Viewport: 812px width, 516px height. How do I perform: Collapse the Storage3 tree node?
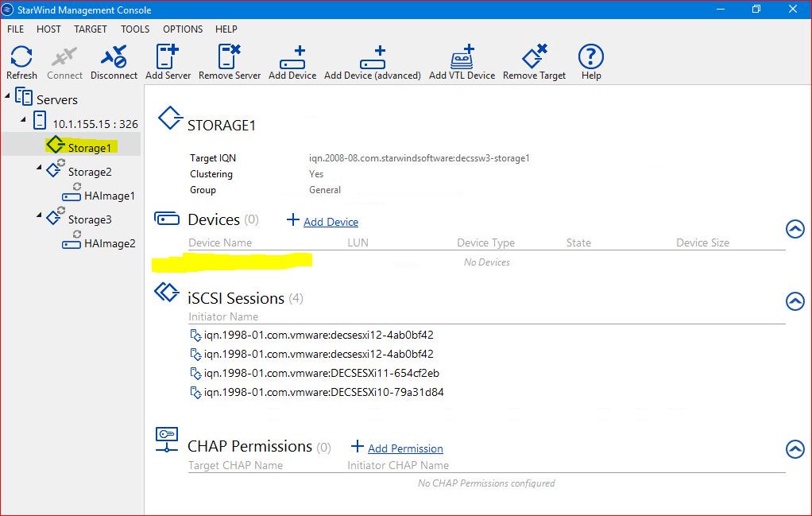(x=40, y=215)
